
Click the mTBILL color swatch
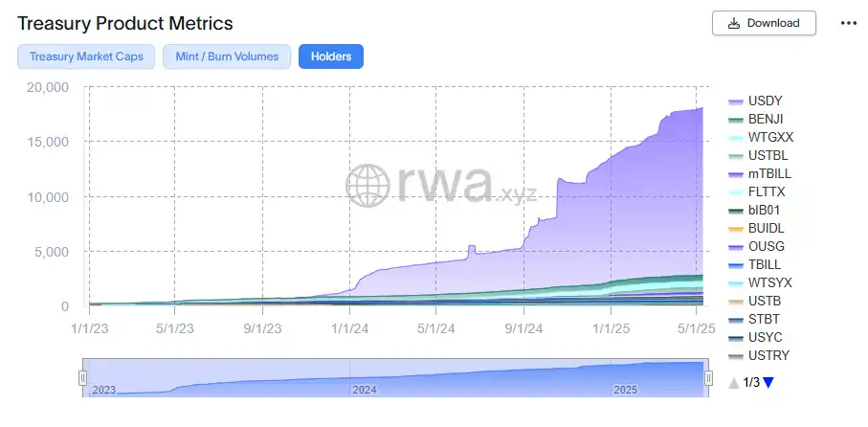click(x=736, y=174)
